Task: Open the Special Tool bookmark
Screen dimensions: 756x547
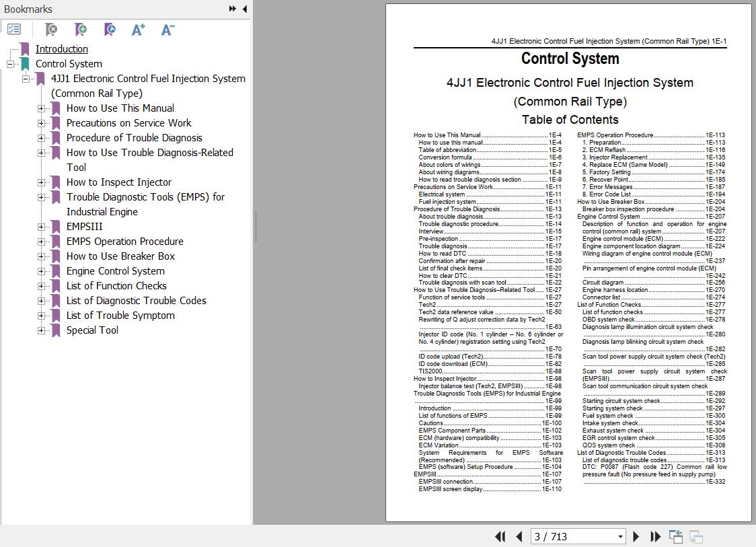Action: (x=92, y=330)
